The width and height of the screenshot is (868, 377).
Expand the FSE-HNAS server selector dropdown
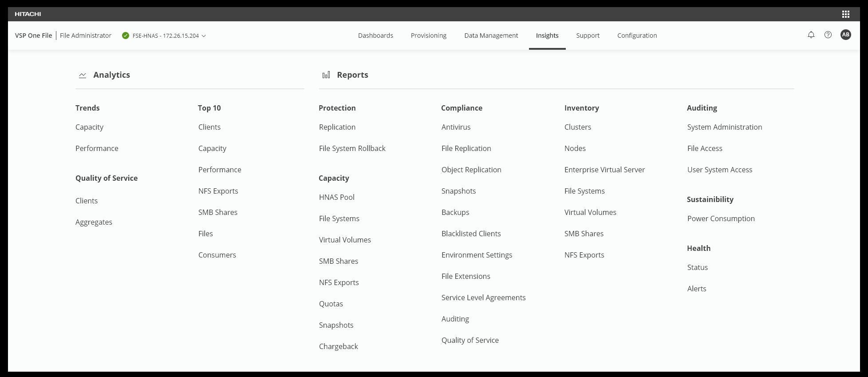(x=169, y=36)
